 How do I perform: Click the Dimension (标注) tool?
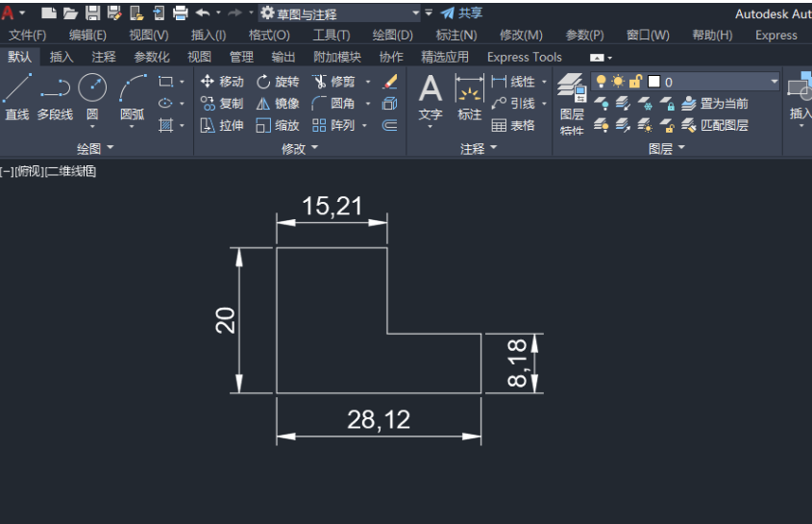click(469, 97)
